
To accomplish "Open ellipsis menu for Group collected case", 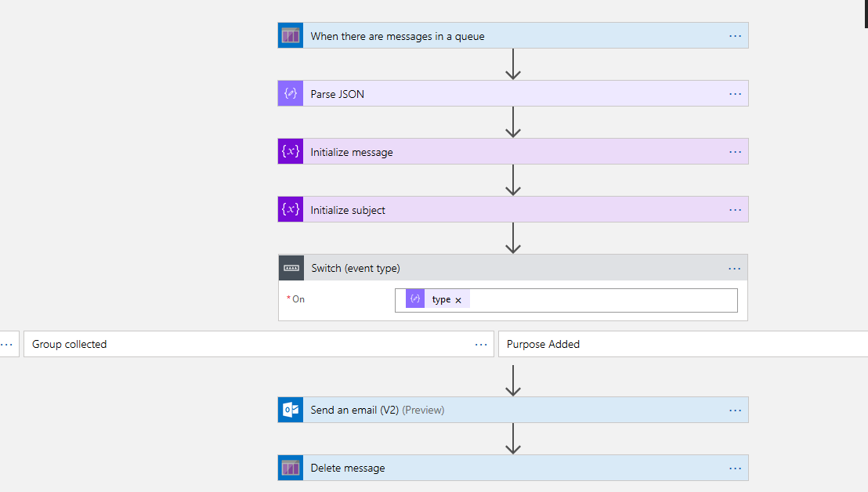I will coord(481,344).
